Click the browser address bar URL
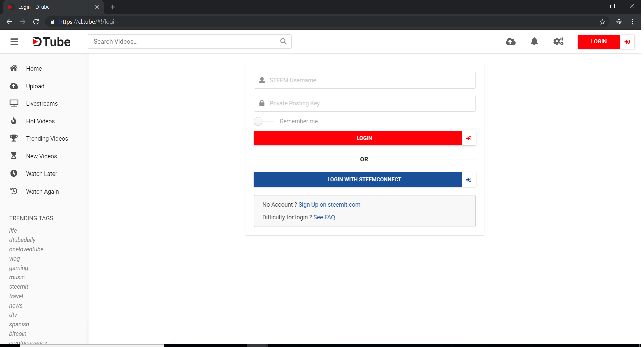Screen dimensions: 644x347 click(88, 22)
